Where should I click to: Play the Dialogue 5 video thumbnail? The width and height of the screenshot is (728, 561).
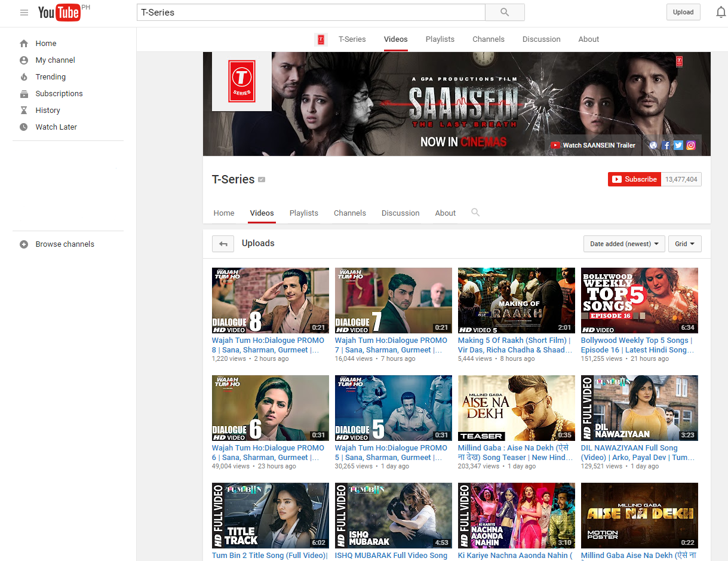click(394, 408)
